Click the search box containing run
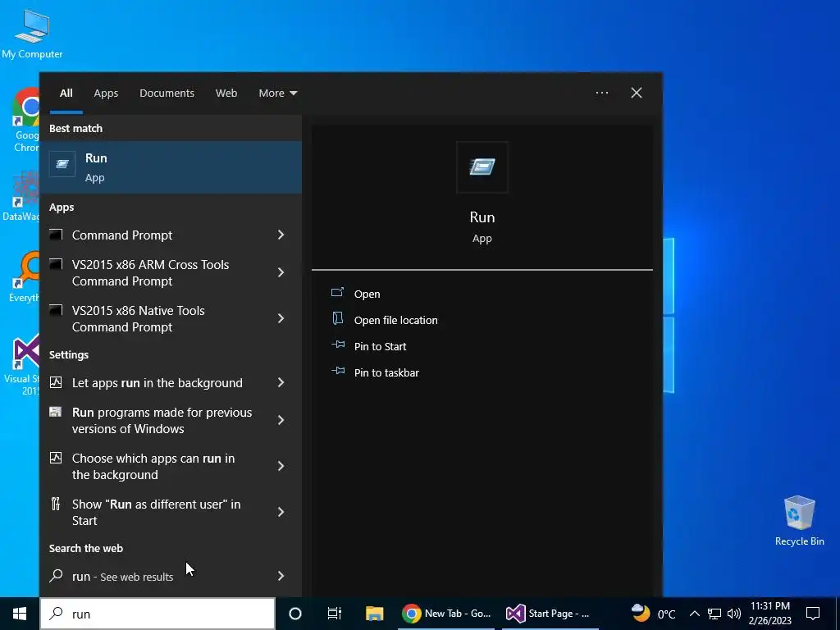Screen dimensions: 840x630 click(157, 614)
